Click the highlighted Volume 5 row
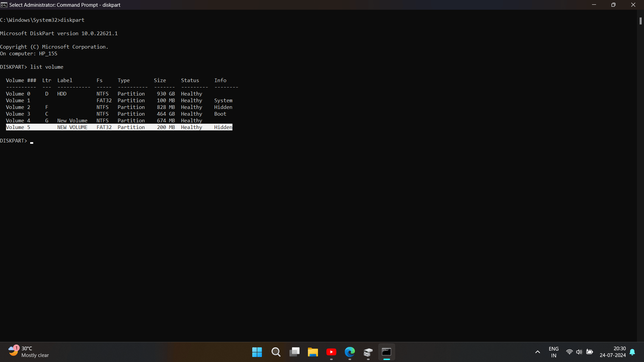Image resolution: width=644 pixels, height=362 pixels. [x=119, y=127]
